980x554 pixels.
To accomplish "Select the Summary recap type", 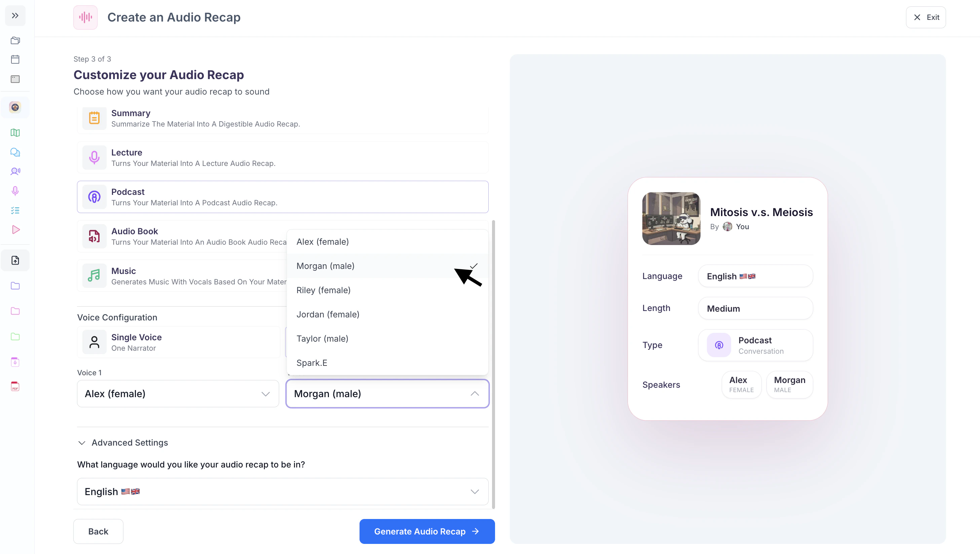I will (x=282, y=118).
